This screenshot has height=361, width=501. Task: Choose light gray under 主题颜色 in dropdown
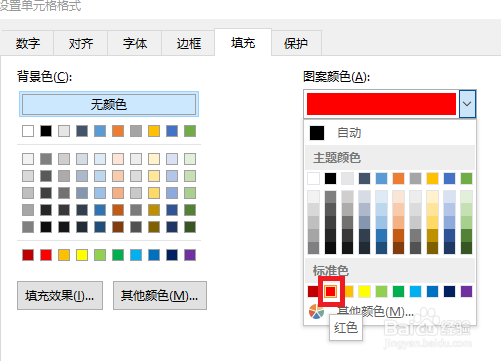pos(347,178)
